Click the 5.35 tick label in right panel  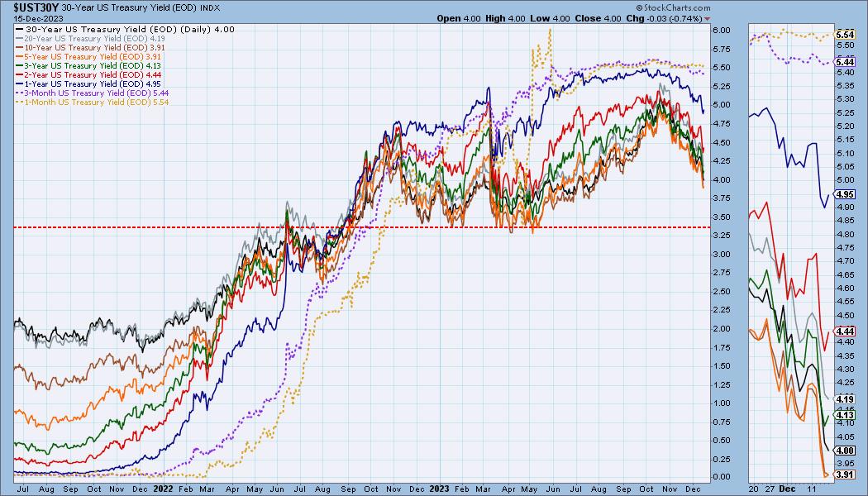click(x=845, y=86)
